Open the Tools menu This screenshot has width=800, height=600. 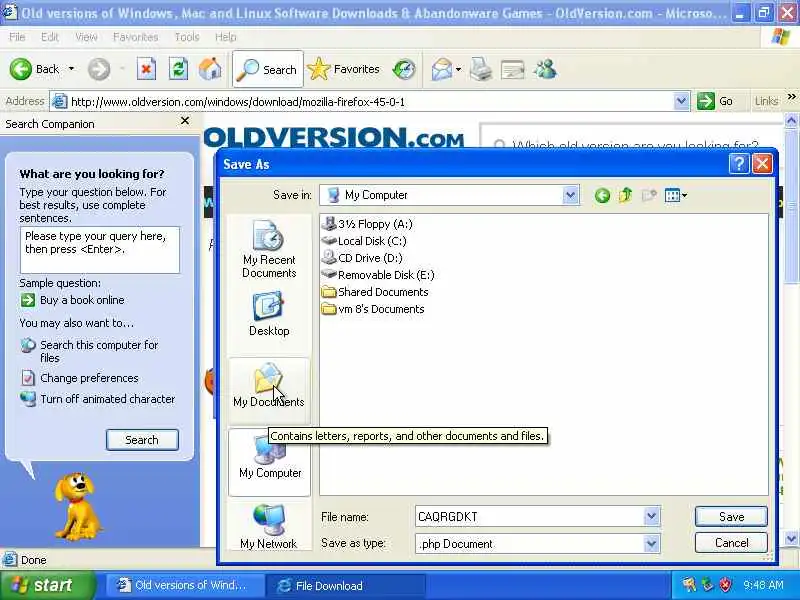tap(187, 37)
